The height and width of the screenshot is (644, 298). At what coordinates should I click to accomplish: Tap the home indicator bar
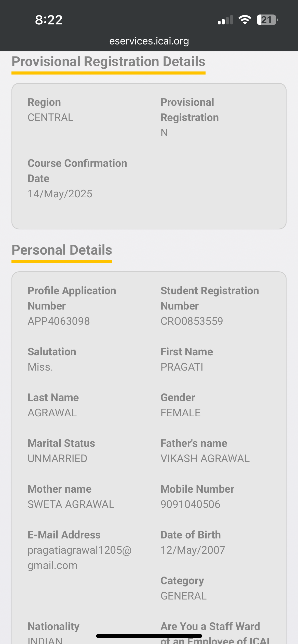tap(149, 636)
